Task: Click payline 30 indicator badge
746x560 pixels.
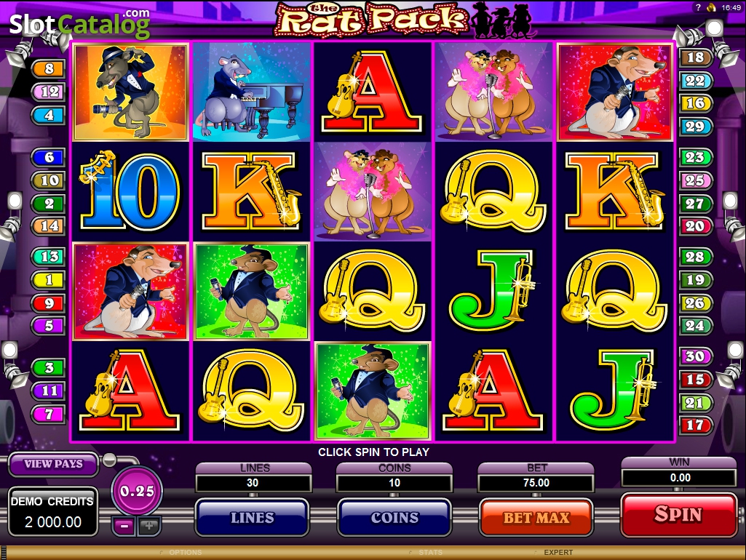Action: [695, 356]
